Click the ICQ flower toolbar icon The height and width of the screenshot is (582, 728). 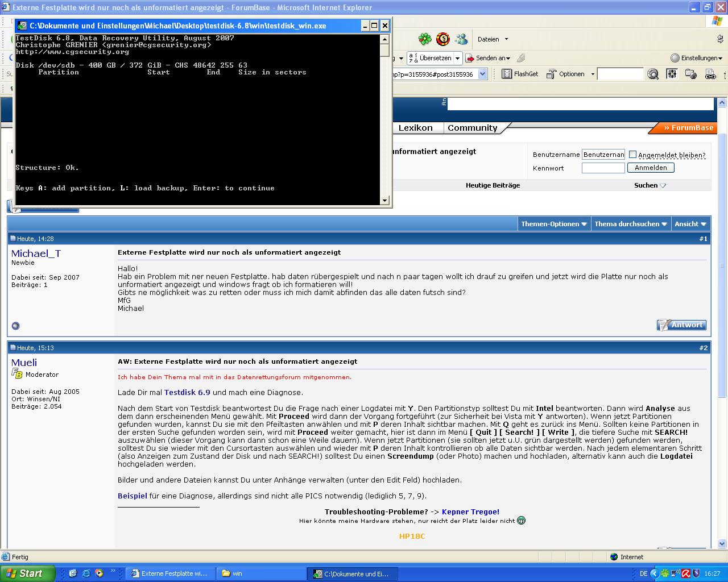pos(425,39)
